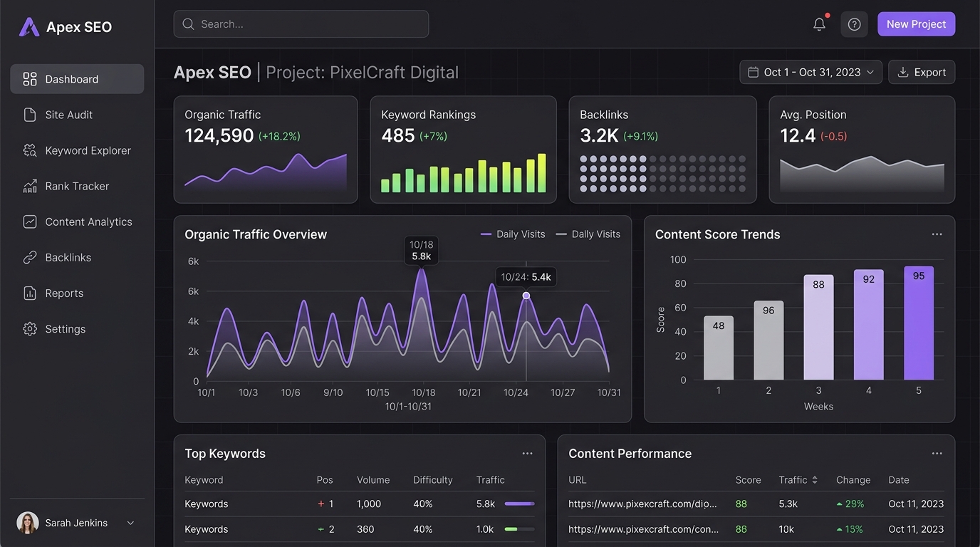Click the 10/18 5.8k peak tooltip

point(422,251)
